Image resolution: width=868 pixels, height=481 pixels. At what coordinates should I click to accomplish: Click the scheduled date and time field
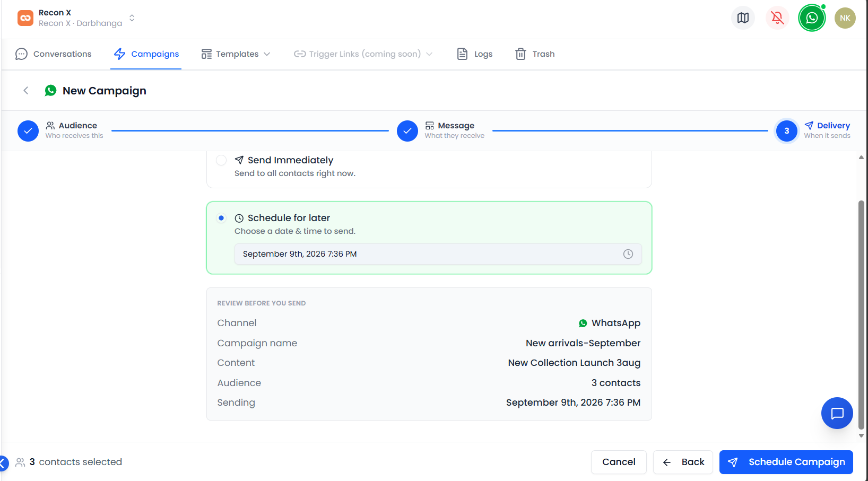[438, 254]
